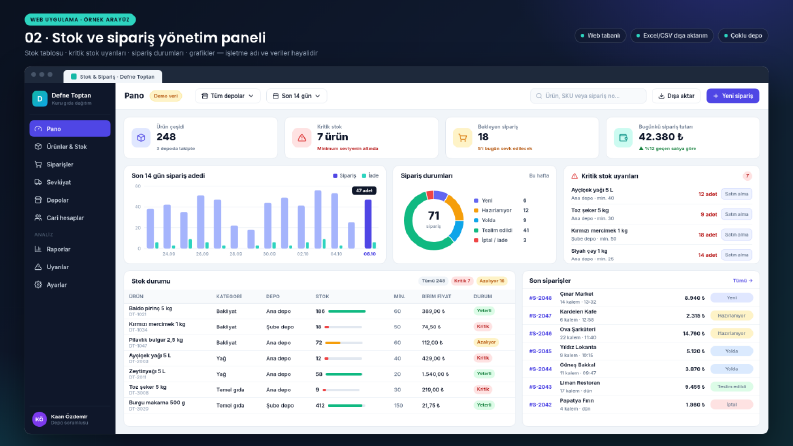Click the Excel/CSV dışa aktarım tag
Image resolution: width=793 pixels, height=446 pixels.
[x=672, y=35]
